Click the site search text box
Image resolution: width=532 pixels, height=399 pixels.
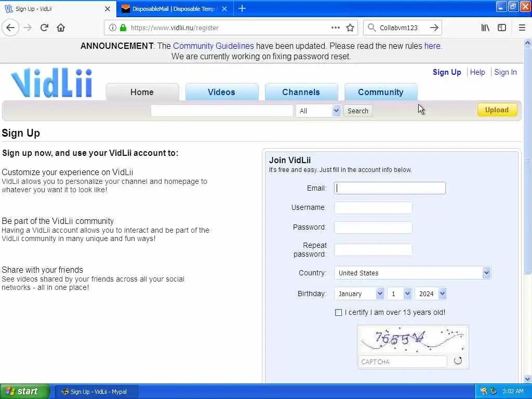coord(222,111)
